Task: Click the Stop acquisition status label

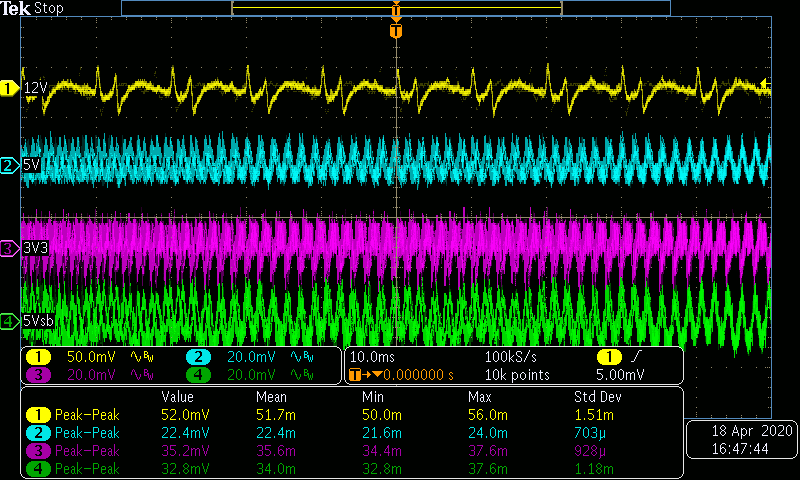Action: tap(49, 8)
